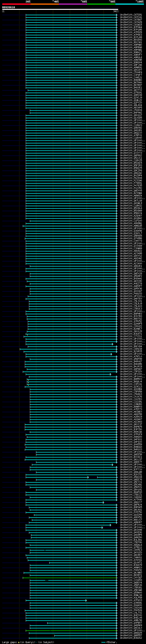Select hit label UniRef100_C6H1S8
The height and width of the screenshot is (644, 146).
click(131, 349)
